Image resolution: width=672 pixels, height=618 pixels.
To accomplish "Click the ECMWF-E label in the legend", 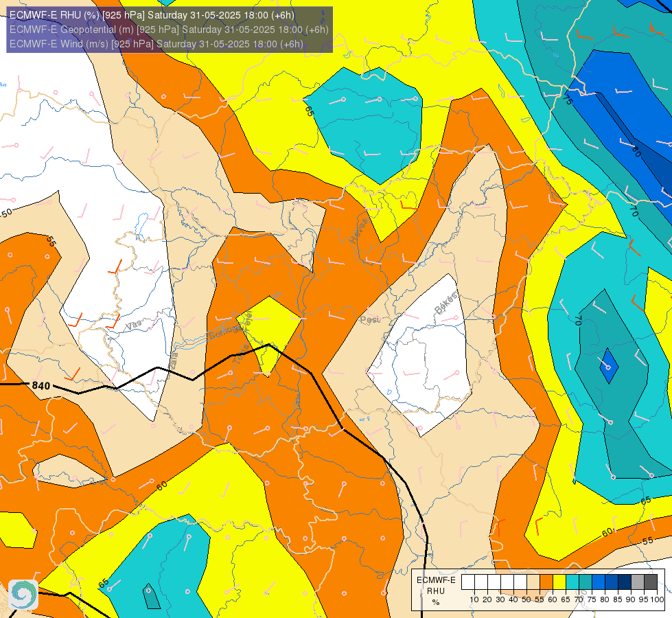I will point(436,580).
